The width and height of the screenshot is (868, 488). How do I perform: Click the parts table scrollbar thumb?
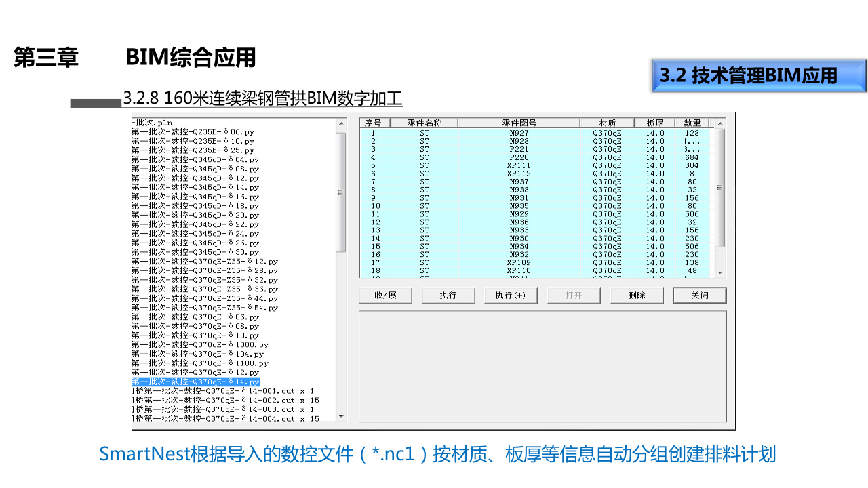[x=720, y=188]
